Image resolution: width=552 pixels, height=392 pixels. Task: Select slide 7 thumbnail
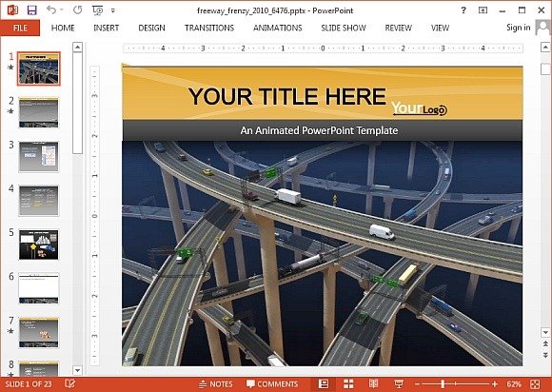(39, 332)
